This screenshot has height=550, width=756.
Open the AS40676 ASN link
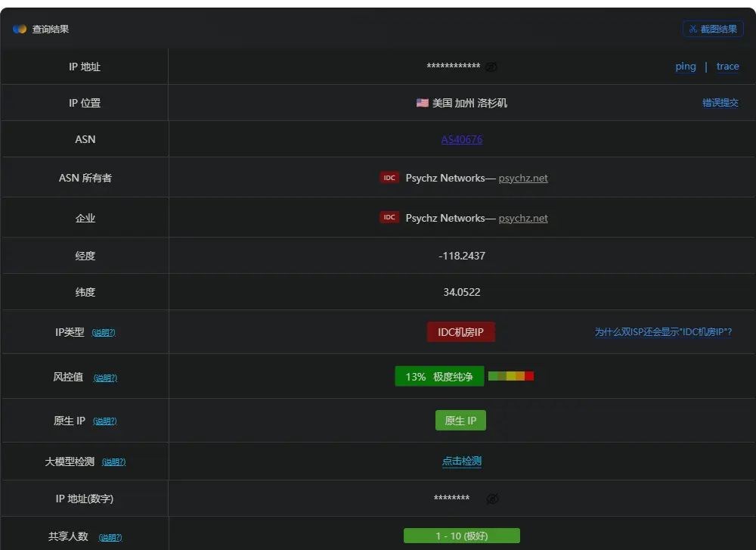click(x=462, y=139)
